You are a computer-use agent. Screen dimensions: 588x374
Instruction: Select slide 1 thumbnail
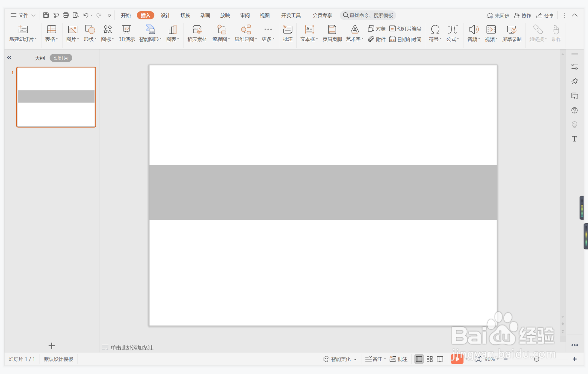(56, 97)
